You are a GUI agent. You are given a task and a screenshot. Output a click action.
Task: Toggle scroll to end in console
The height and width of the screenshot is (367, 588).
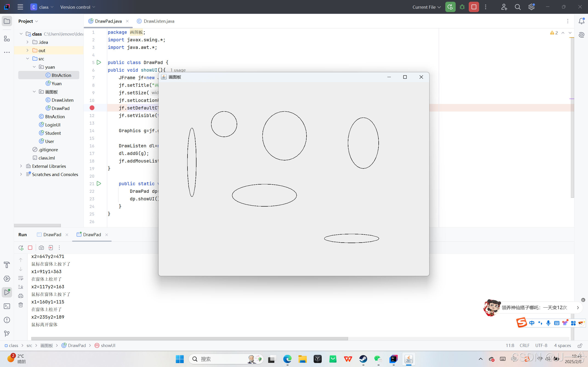pyautogui.click(x=21, y=287)
